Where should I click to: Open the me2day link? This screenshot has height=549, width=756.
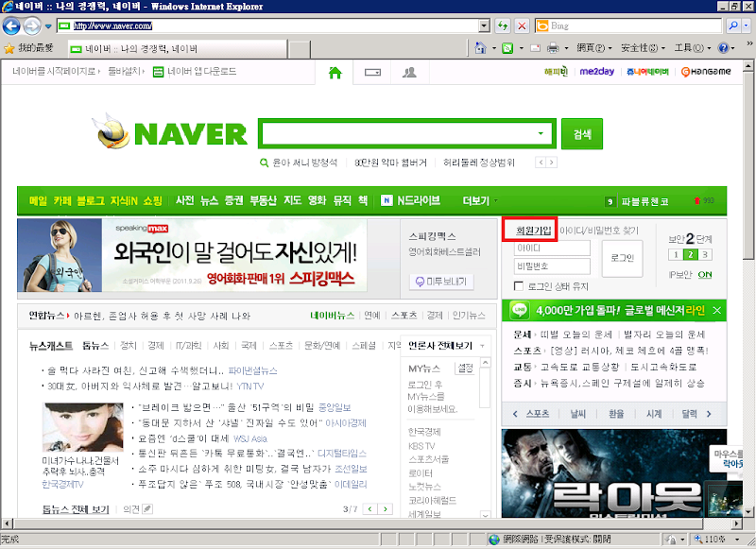(597, 71)
